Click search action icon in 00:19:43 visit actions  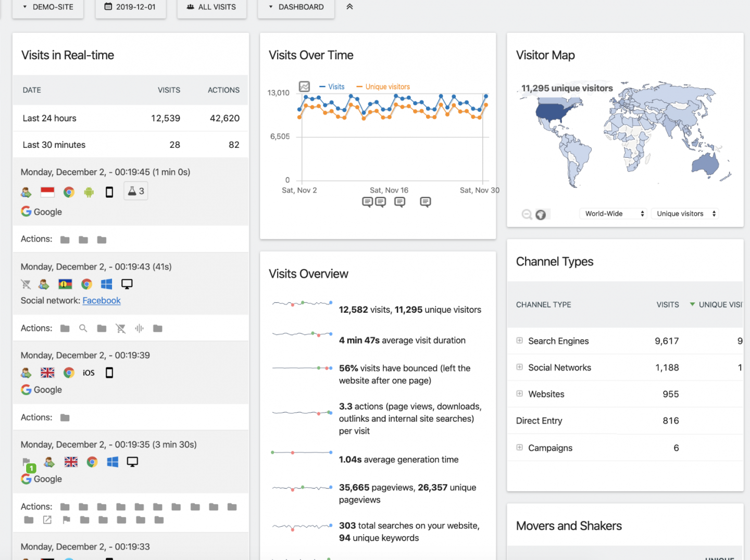coord(83,328)
